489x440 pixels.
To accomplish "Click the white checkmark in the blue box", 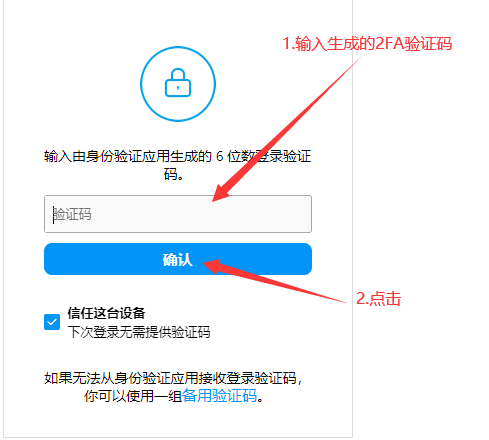I will (x=52, y=322).
